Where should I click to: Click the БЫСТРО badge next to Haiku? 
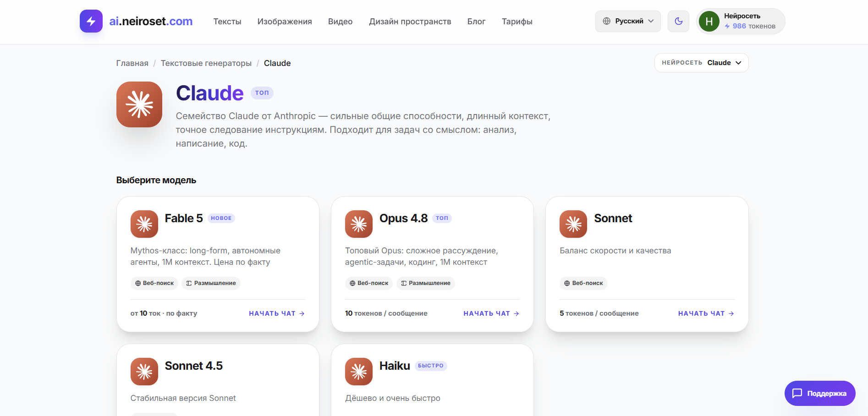coord(431,366)
